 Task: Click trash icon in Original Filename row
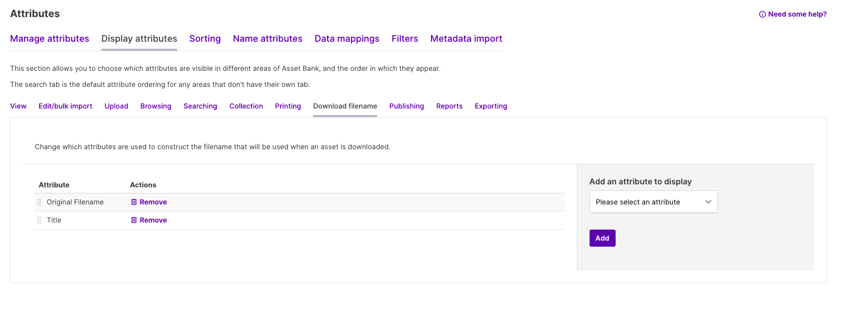click(134, 202)
